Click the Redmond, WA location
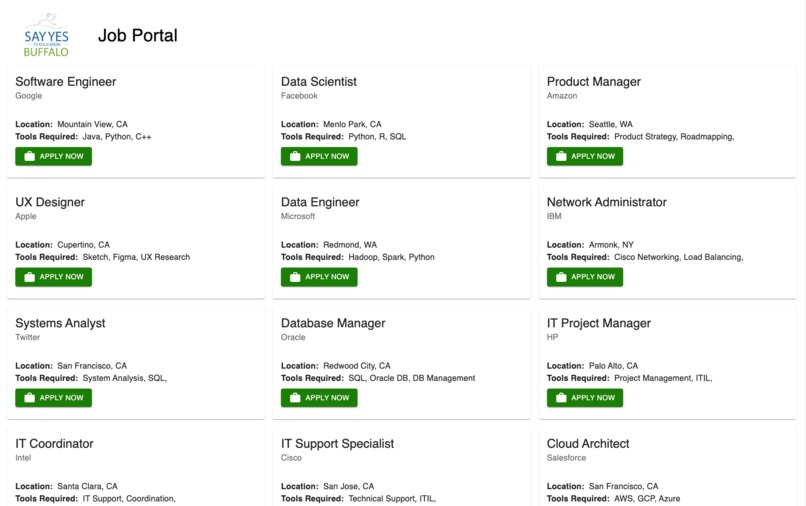Image resolution: width=806 pixels, height=506 pixels. point(350,245)
